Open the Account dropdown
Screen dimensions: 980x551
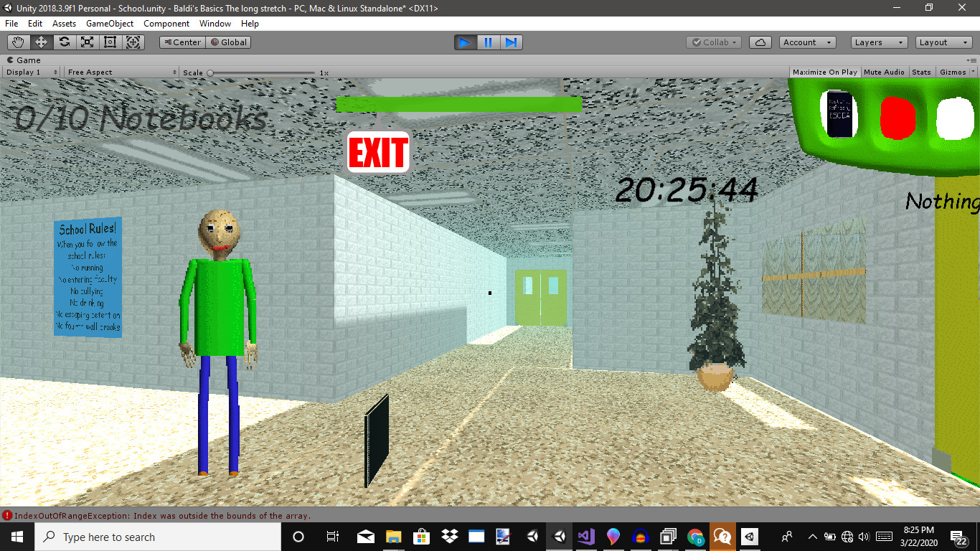[808, 42]
